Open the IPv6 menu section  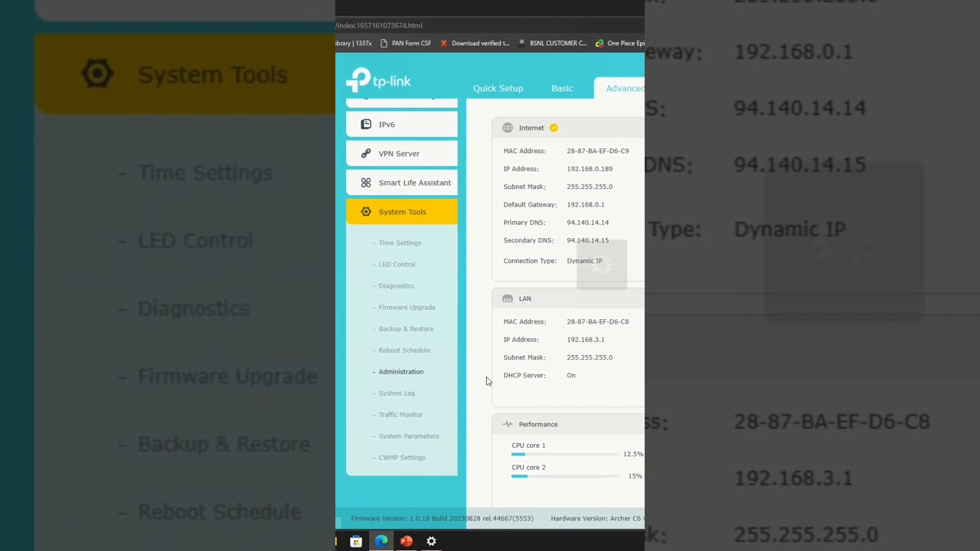pos(402,124)
